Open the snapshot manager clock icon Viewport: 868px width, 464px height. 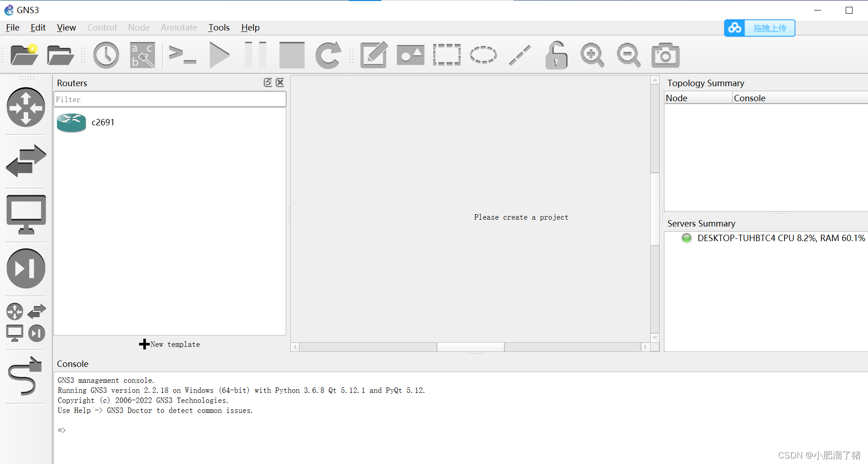(106, 55)
